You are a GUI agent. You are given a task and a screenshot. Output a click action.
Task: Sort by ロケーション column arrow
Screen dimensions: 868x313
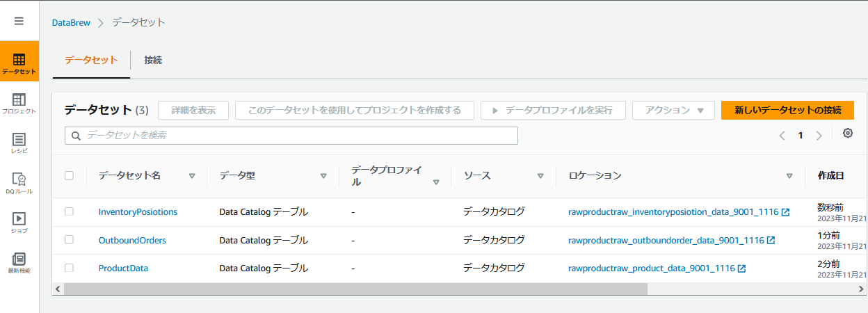(x=789, y=176)
